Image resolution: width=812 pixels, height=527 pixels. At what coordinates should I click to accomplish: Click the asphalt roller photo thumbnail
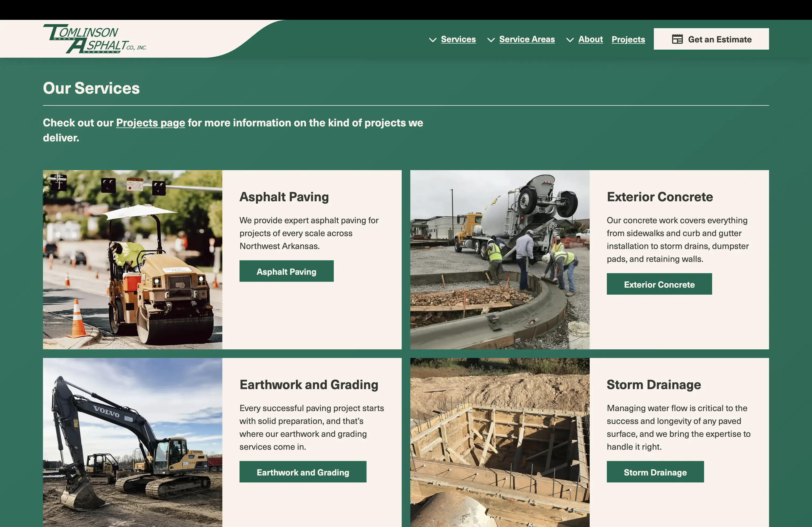click(x=132, y=259)
